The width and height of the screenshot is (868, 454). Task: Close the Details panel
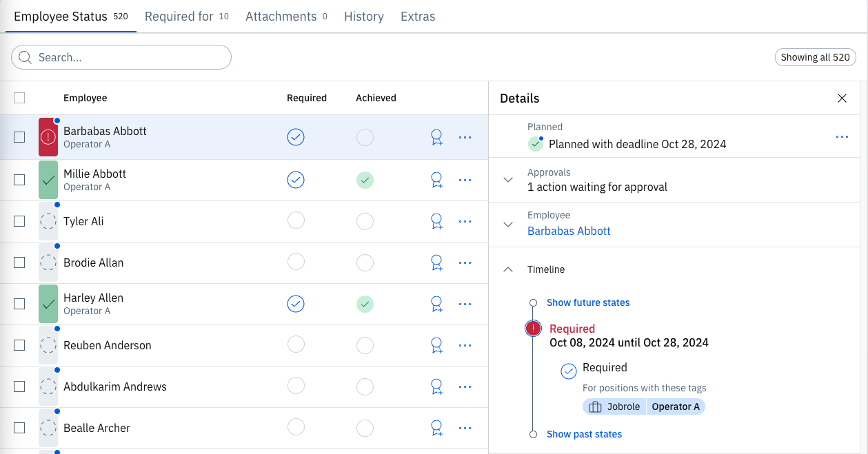click(842, 99)
